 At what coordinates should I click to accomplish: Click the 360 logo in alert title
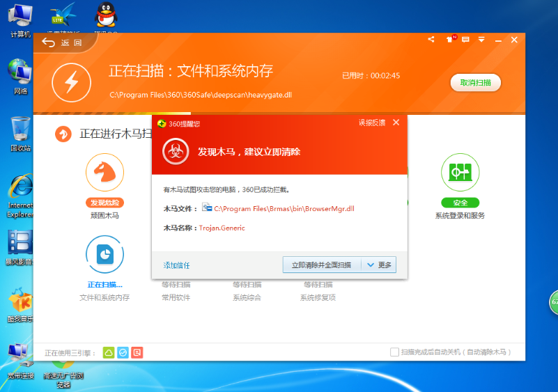pos(162,123)
